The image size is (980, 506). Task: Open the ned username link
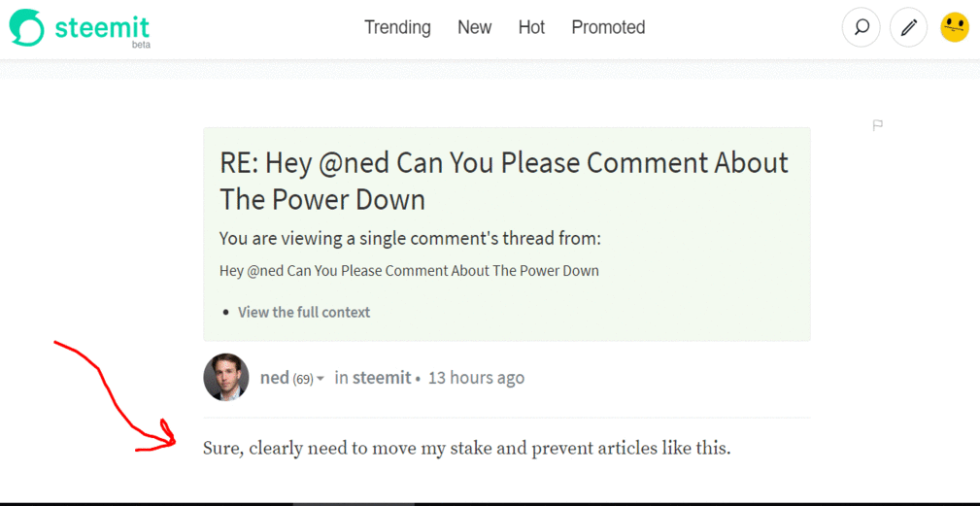(x=274, y=378)
